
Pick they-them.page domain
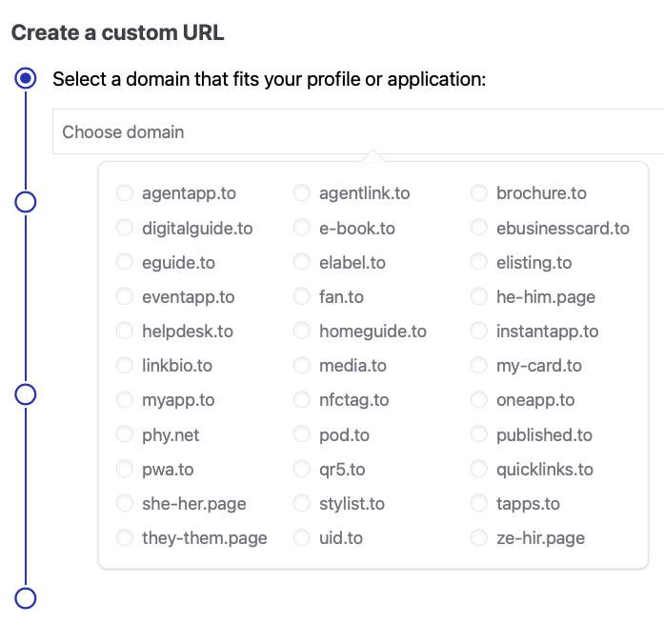point(125,538)
